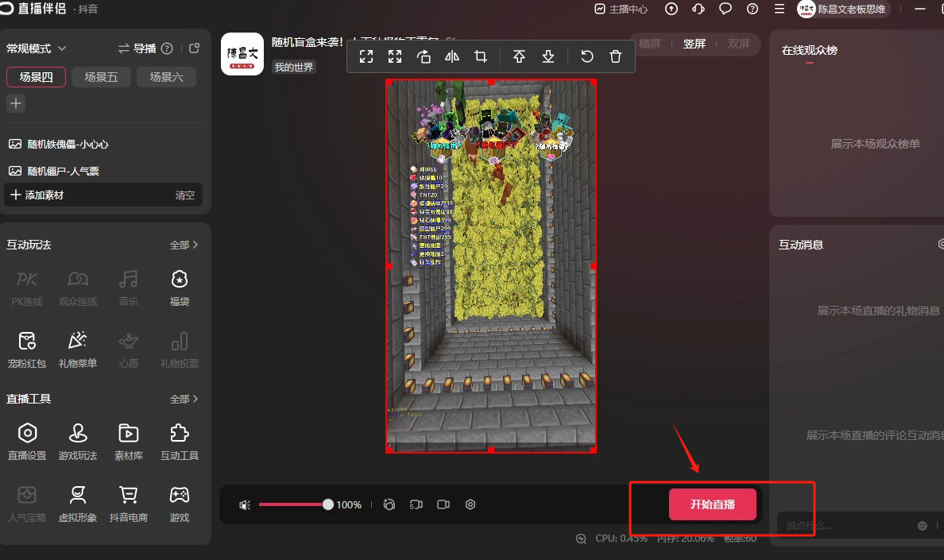Flip the source horizontally with mirror icon
Viewport: 944px width, 560px height.
pos(452,56)
